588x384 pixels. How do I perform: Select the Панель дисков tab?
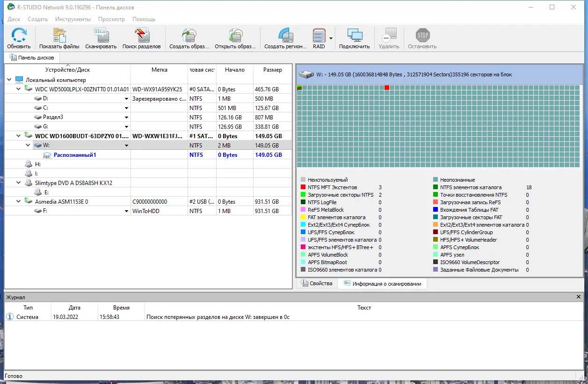point(32,58)
